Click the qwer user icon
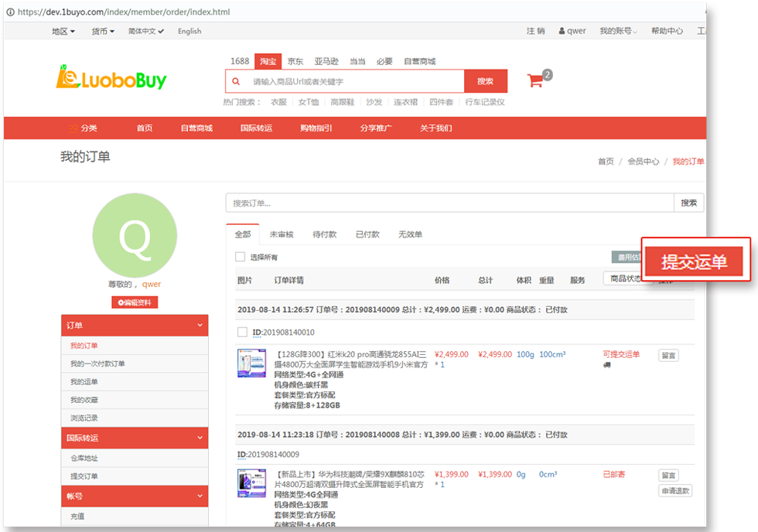 [x=562, y=31]
